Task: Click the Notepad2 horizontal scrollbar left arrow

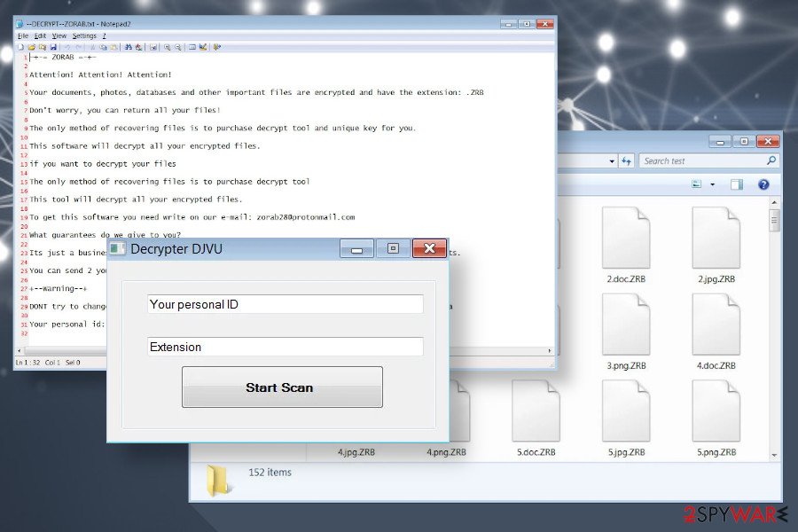Action: click(20, 351)
